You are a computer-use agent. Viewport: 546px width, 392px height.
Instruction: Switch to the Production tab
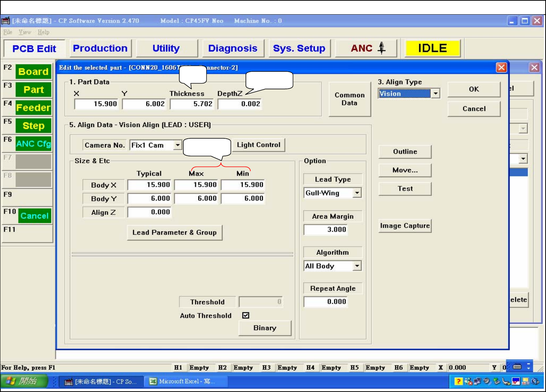pyautogui.click(x=100, y=48)
